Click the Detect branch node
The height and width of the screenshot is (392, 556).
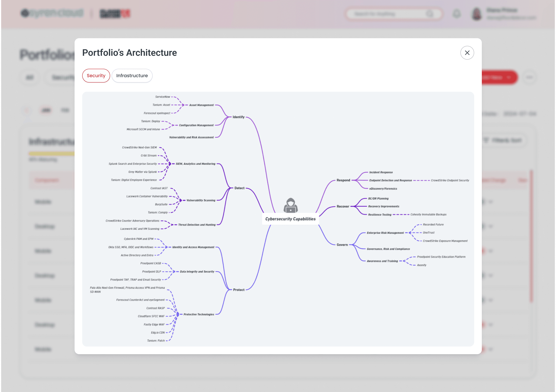(x=239, y=188)
